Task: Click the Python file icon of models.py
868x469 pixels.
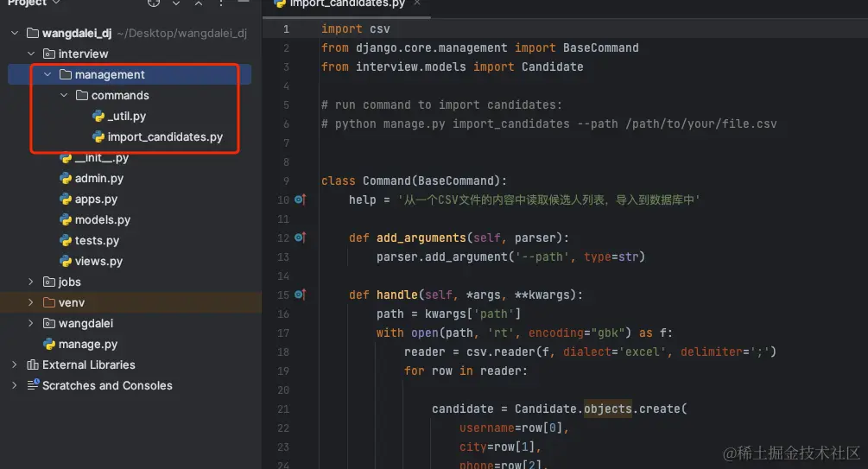Action: click(x=66, y=220)
